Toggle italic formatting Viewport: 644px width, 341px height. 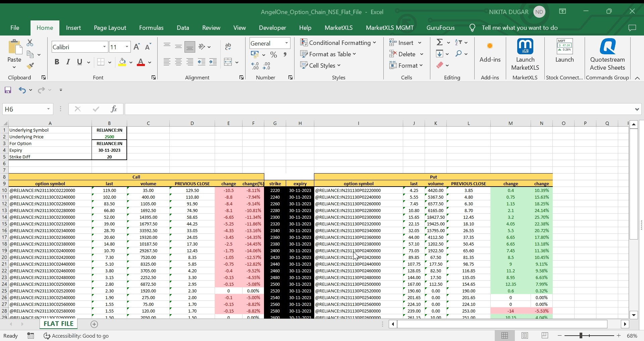(x=68, y=62)
